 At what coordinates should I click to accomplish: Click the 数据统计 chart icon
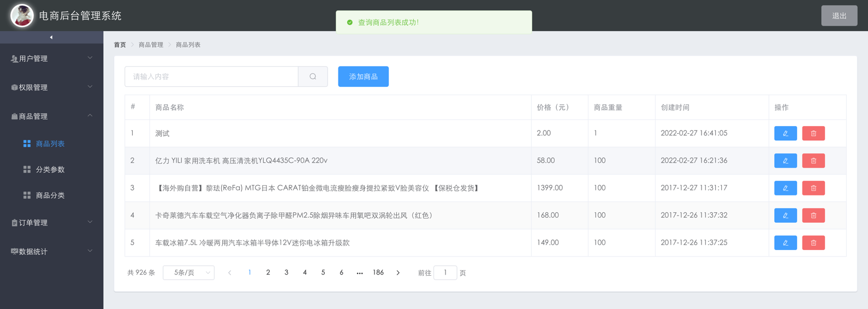click(x=14, y=252)
